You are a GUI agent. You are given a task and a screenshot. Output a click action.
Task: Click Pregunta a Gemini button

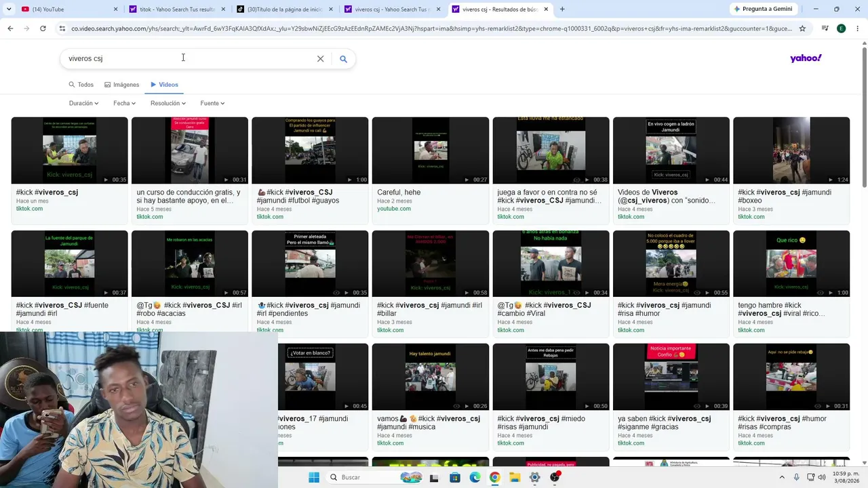pyautogui.click(x=762, y=9)
